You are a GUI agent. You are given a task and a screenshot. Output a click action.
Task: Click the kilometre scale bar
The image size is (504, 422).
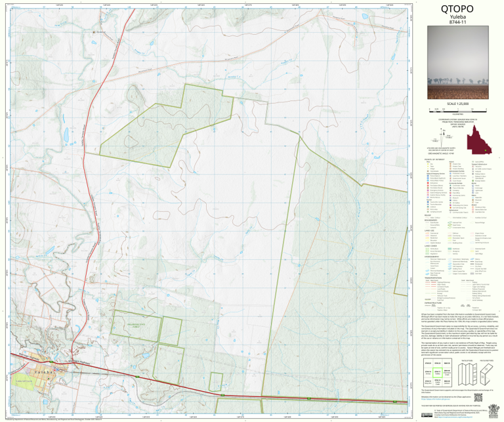457,110
